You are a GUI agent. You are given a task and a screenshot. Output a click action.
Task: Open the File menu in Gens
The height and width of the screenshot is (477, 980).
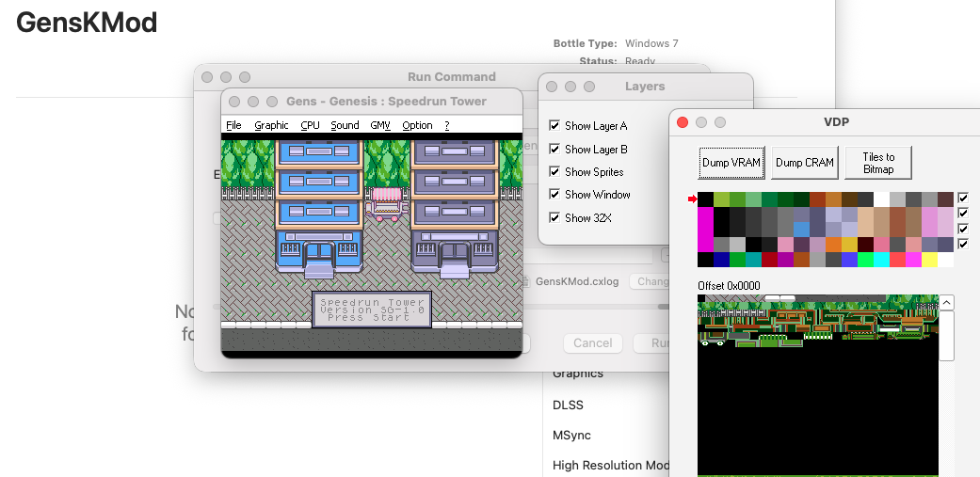(x=233, y=125)
